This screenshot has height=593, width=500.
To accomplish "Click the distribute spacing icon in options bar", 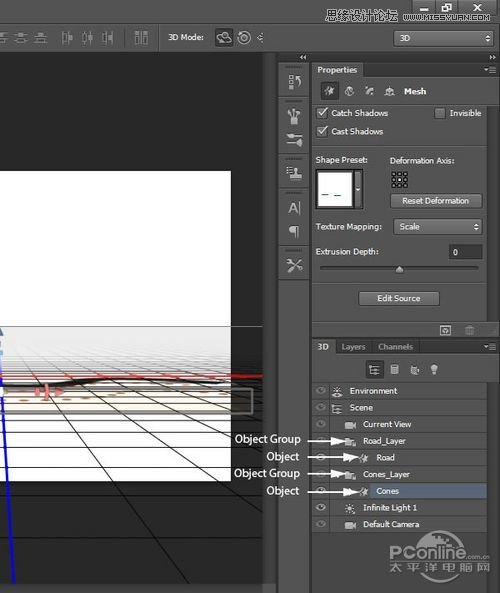I will (141, 38).
